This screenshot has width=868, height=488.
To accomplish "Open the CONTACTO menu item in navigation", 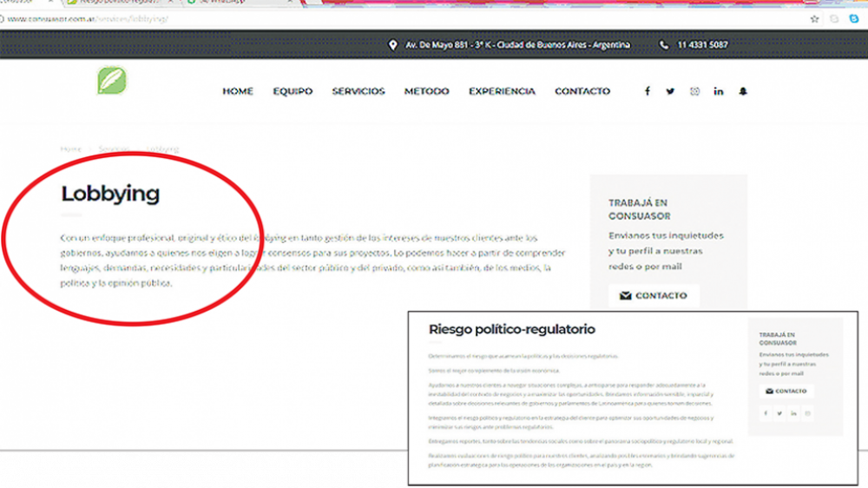I will [582, 91].
